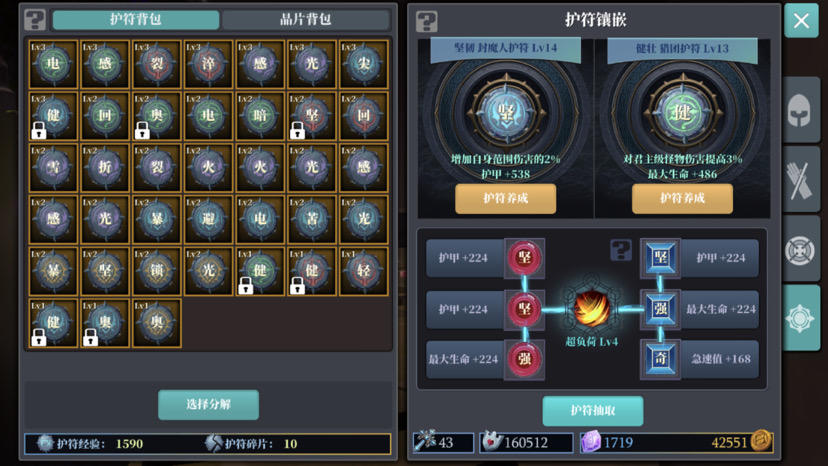Click the help question mark beside 护符背包

35,20
